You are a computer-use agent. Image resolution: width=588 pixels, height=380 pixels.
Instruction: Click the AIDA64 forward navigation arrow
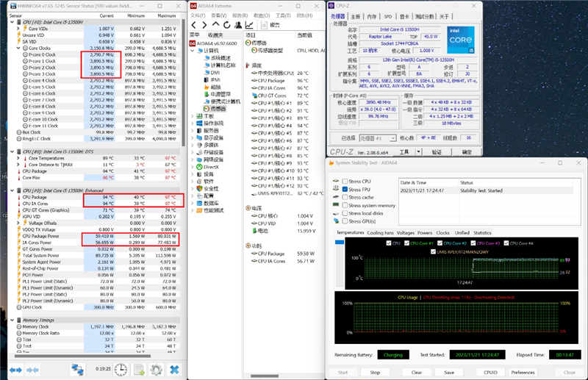[204, 25]
